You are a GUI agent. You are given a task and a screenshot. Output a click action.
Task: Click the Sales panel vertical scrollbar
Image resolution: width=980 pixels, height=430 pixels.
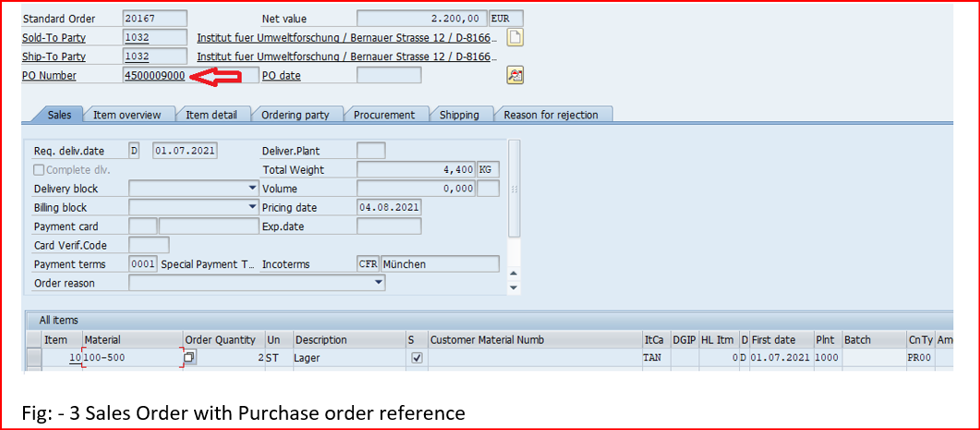tap(514, 189)
